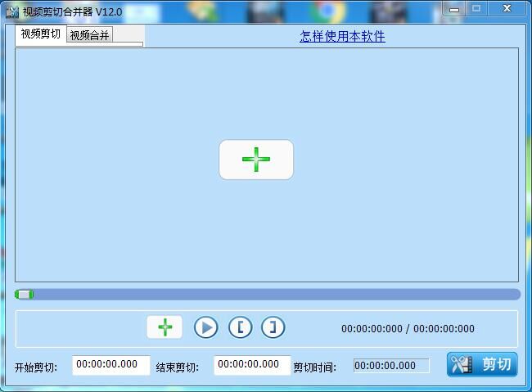
Task: Click the large green plus to add video
Action: tap(255, 160)
